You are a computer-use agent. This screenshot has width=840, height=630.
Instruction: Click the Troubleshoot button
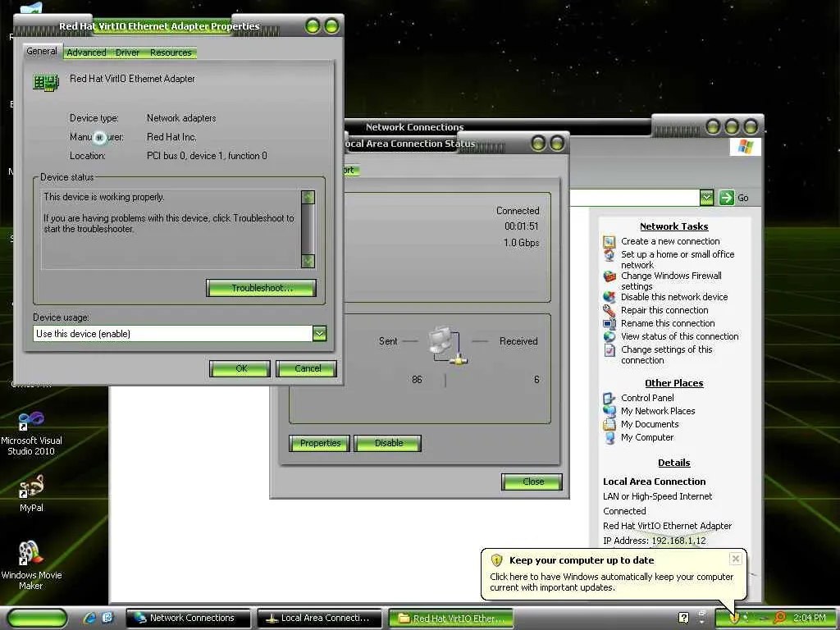tap(262, 288)
